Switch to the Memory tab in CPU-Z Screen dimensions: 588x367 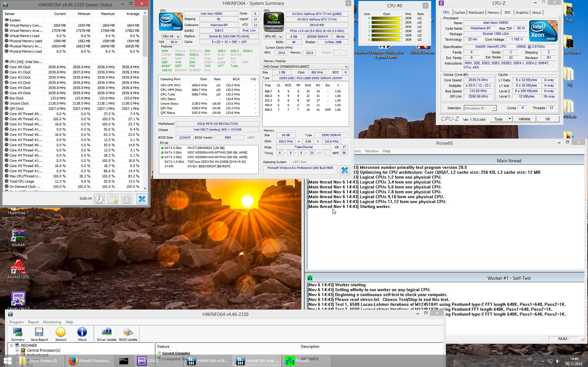(493, 13)
